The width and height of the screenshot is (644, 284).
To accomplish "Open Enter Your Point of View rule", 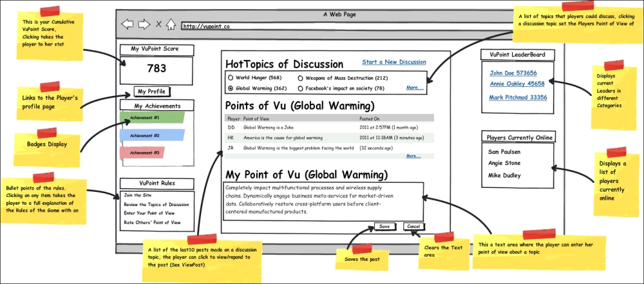I will 149,213.
